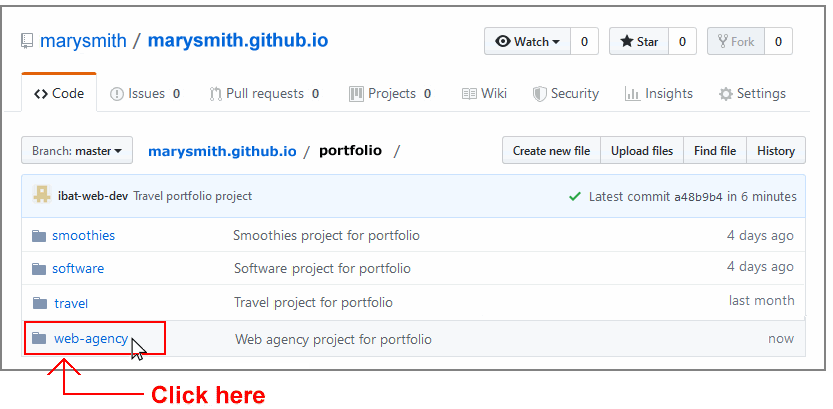The height and width of the screenshot is (409, 833).
Task: Click the '4 days ago' timestamp in software row
Action: tap(760, 267)
